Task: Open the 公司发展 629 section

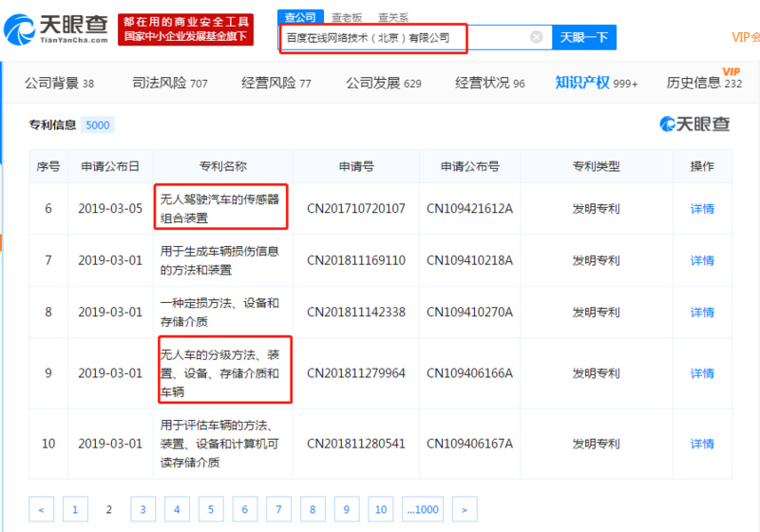Action: (384, 83)
